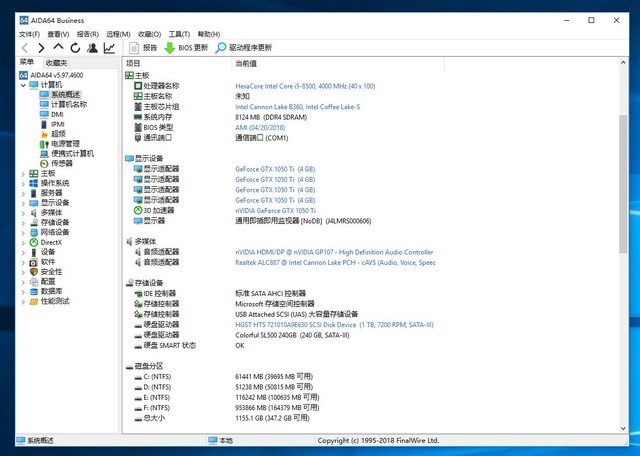This screenshot has height=456, width=640.
Task: Switch to the 菜单 tab
Action: coord(27,62)
